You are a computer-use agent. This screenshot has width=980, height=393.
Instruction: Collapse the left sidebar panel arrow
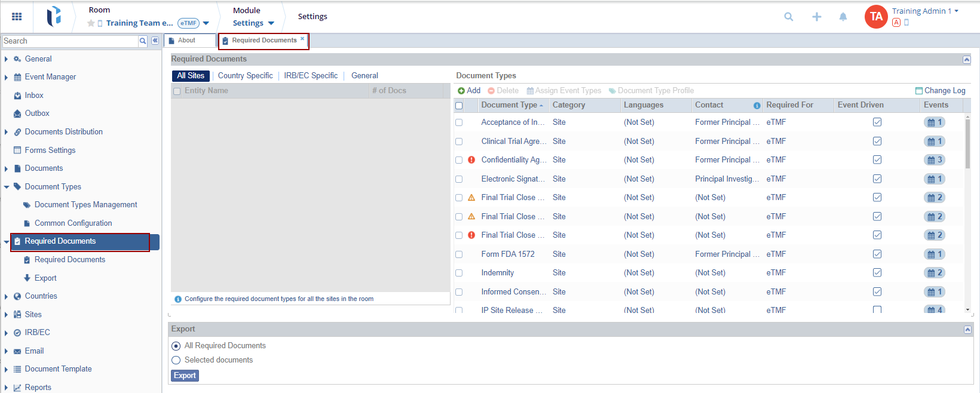(155, 41)
